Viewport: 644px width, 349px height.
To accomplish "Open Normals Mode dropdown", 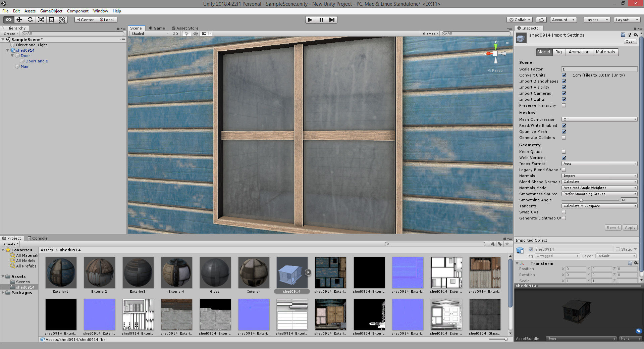I will pyautogui.click(x=599, y=188).
